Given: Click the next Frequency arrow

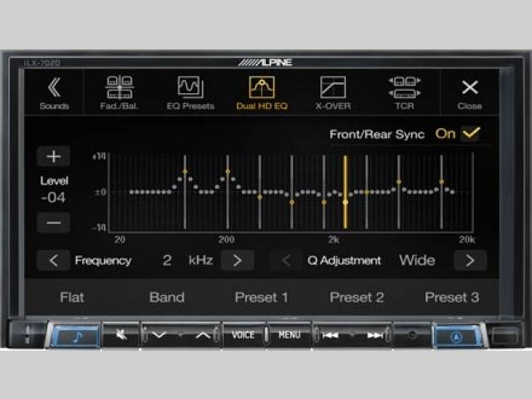Looking at the screenshot, I should pos(237,260).
